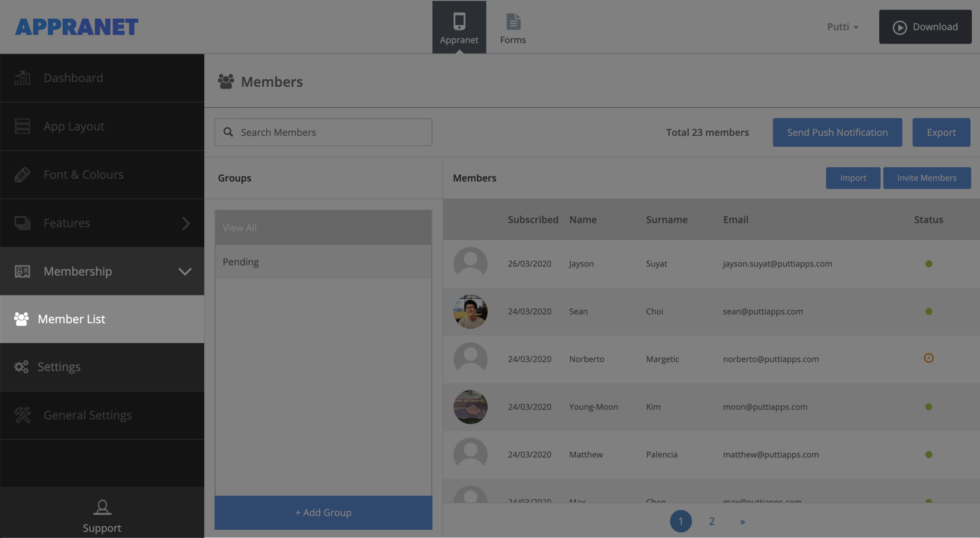Screen dimensions: 980x538
Task: Click Norberto Margetic's pending status icon
Action: click(929, 358)
